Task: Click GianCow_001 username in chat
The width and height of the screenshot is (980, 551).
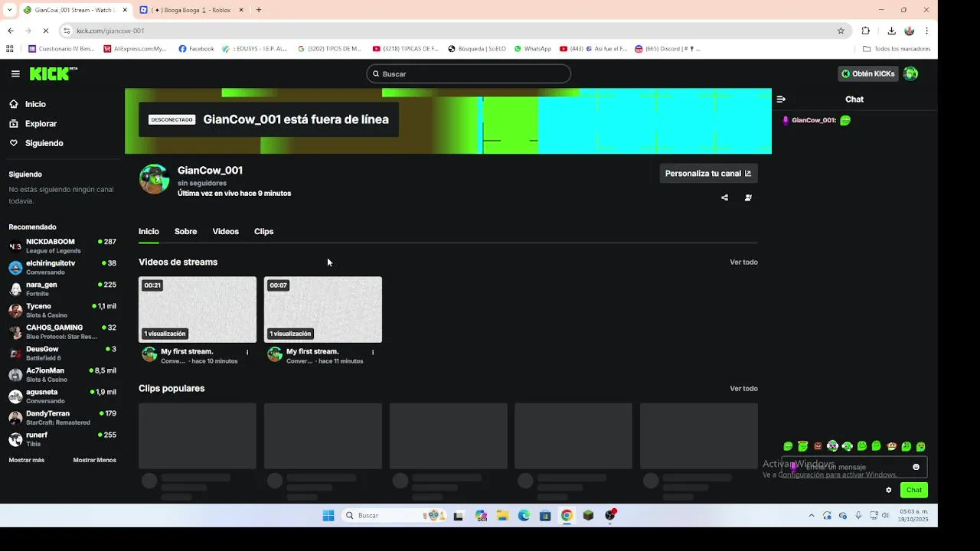Action: pyautogui.click(x=813, y=121)
